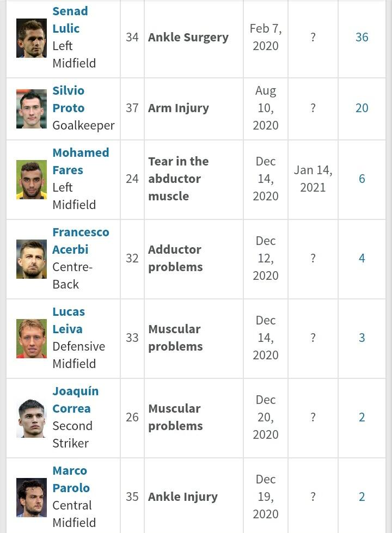
Task: Click Francesco Acerbi's portrait photo
Action: pos(32,259)
